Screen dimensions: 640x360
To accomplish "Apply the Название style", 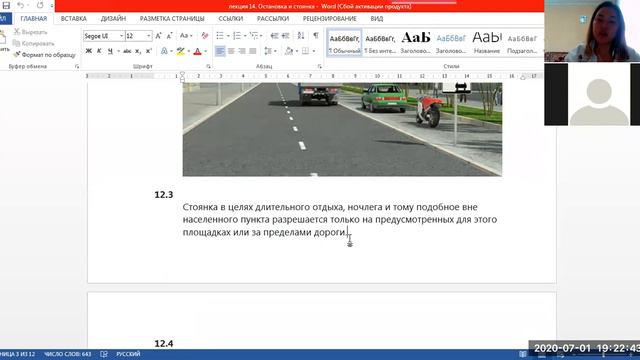I will point(487,43).
